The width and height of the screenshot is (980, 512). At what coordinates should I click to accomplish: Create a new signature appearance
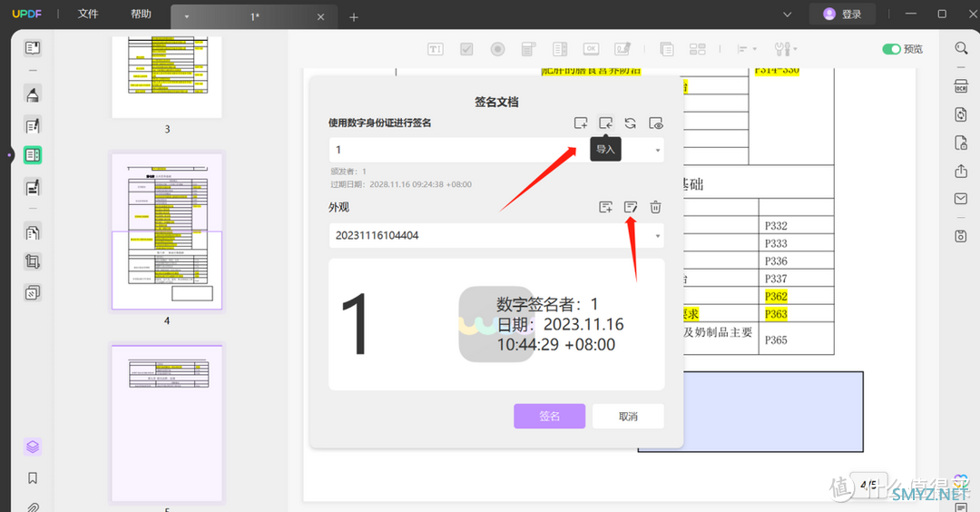click(605, 207)
